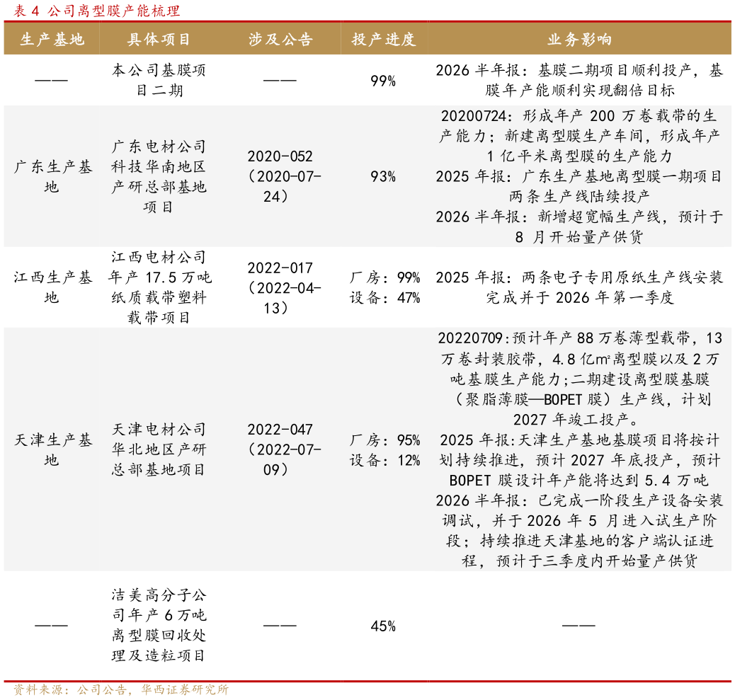Screen dimensions: 735x700
Task: Click the 93% progress value
Action: (x=383, y=177)
